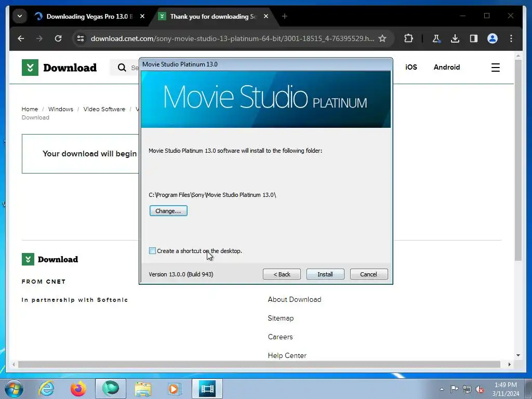Check the Create a shortcut on the desktop box
The image size is (532, 399).
[152, 251]
